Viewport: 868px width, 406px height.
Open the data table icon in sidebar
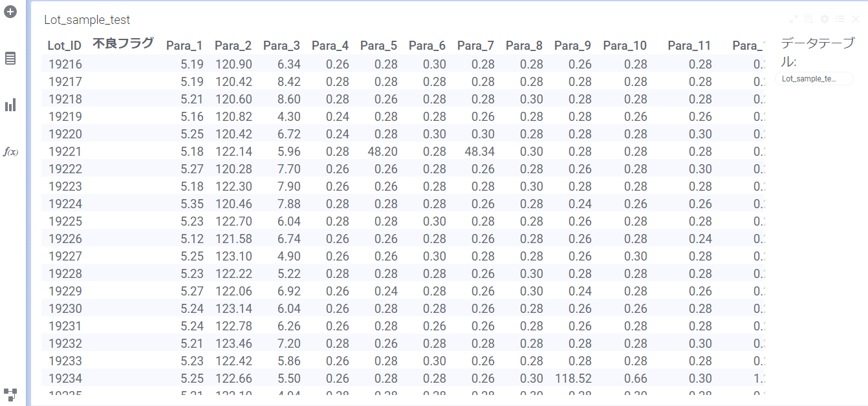(x=10, y=58)
